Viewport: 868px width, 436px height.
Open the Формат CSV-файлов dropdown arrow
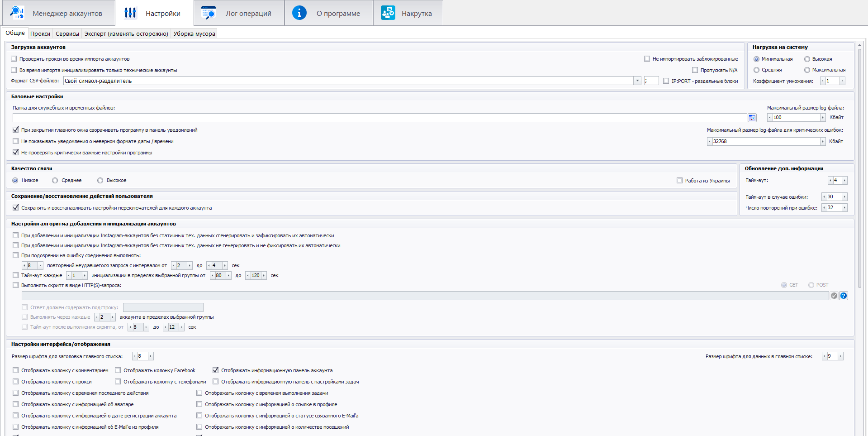tap(637, 81)
